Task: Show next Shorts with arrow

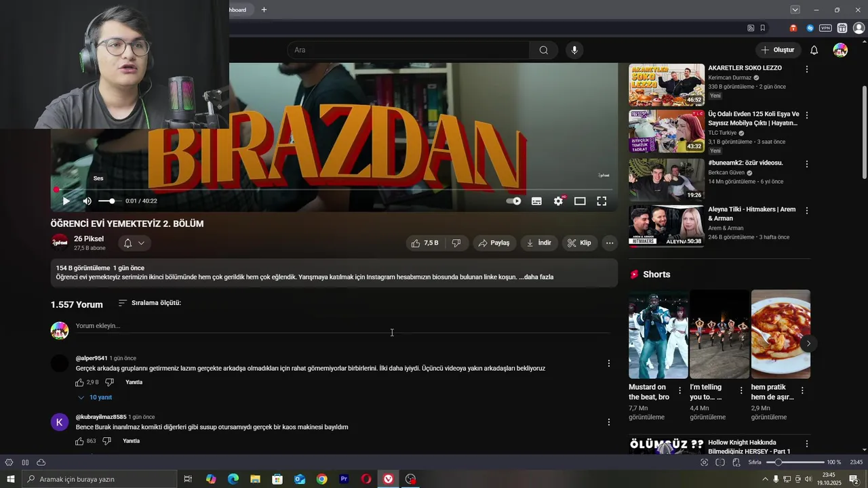Action: tap(808, 344)
